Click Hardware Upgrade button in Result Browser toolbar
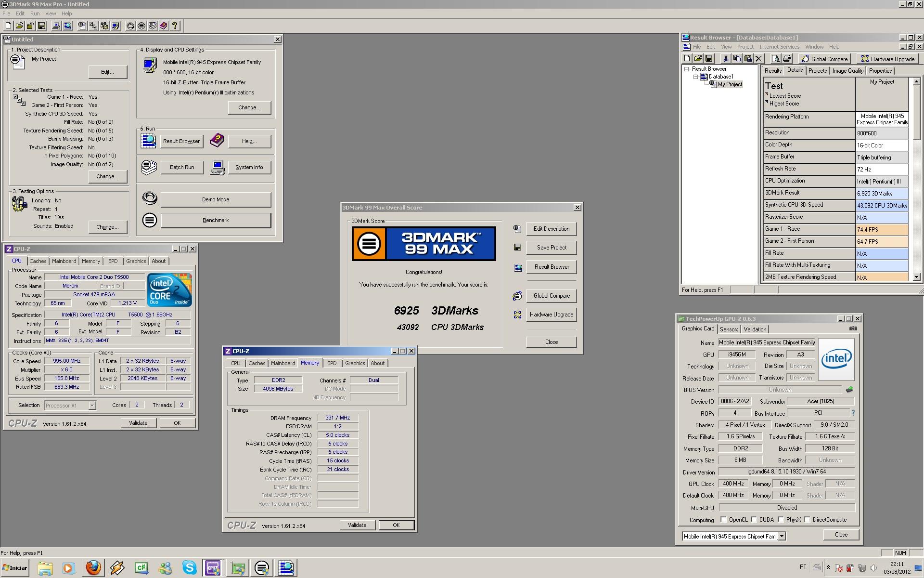The image size is (924, 578). coord(887,59)
